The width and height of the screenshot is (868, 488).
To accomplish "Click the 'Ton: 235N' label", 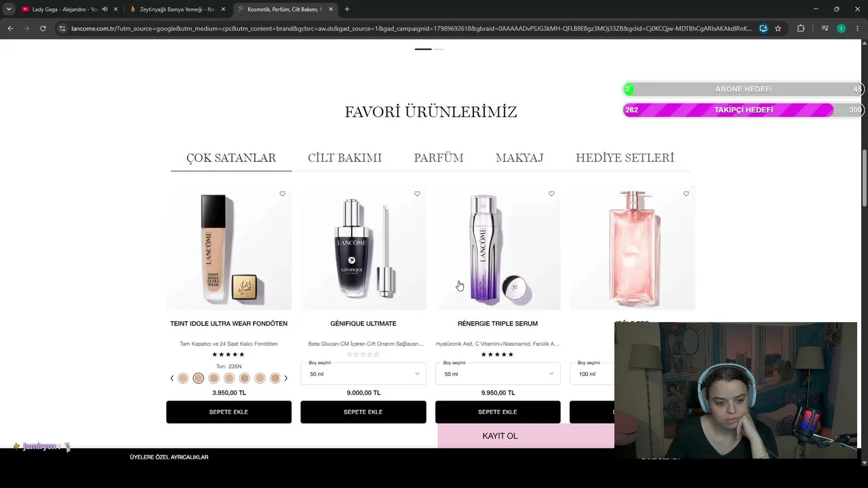I will point(229,367).
